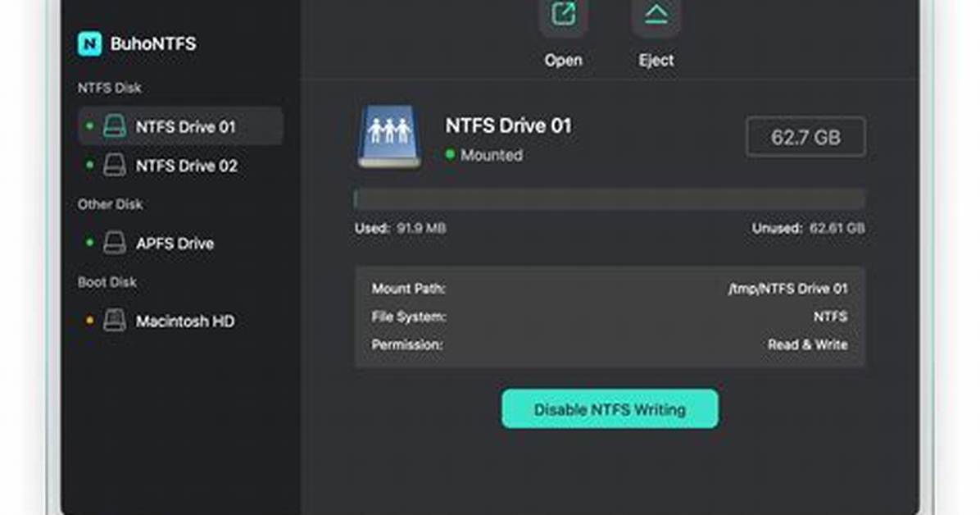The image size is (980, 515).
Task: Select NTFS Drive 02 in sidebar
Action: (x=180, y=166)
